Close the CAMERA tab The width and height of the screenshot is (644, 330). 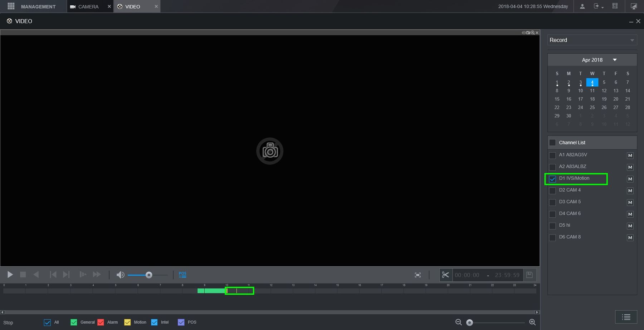(109, 6)
